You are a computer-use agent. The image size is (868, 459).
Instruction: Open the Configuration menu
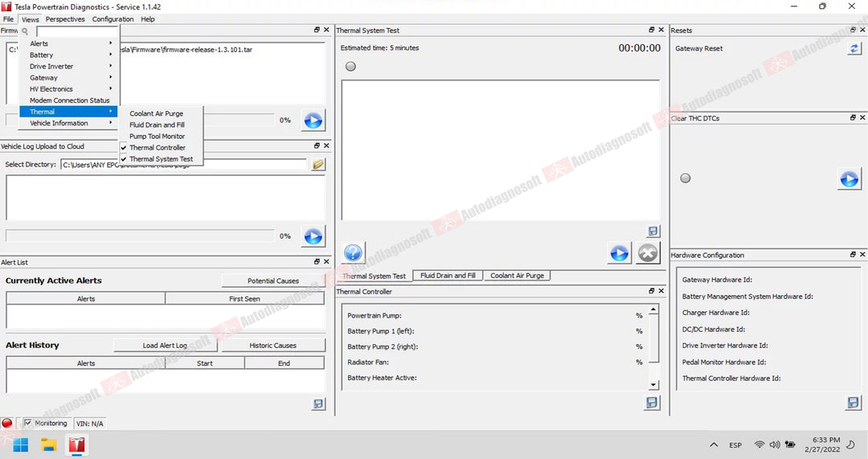(113, 18)
